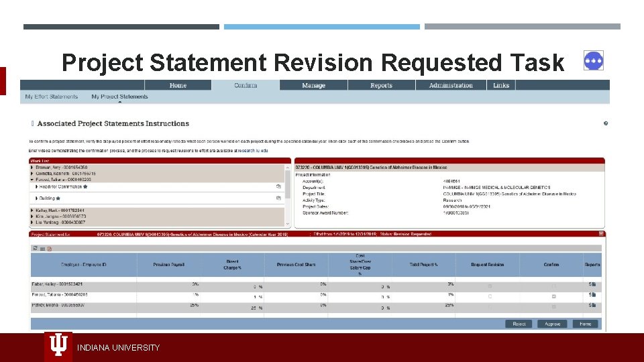This screenshot has width=644, height=362.
Task: Close the Project Statement panel via the corner icon
Action: click(x=601, y=234)
